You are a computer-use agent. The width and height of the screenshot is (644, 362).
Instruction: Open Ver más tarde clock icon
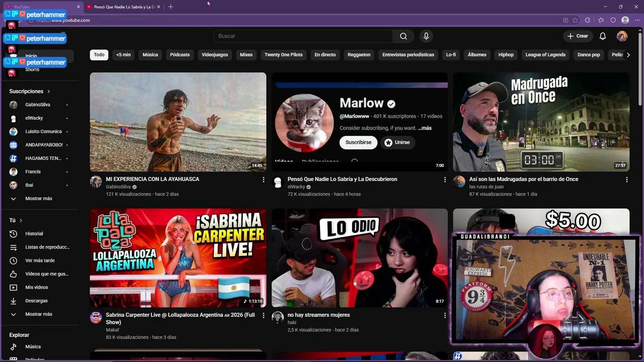pos(14,260)
